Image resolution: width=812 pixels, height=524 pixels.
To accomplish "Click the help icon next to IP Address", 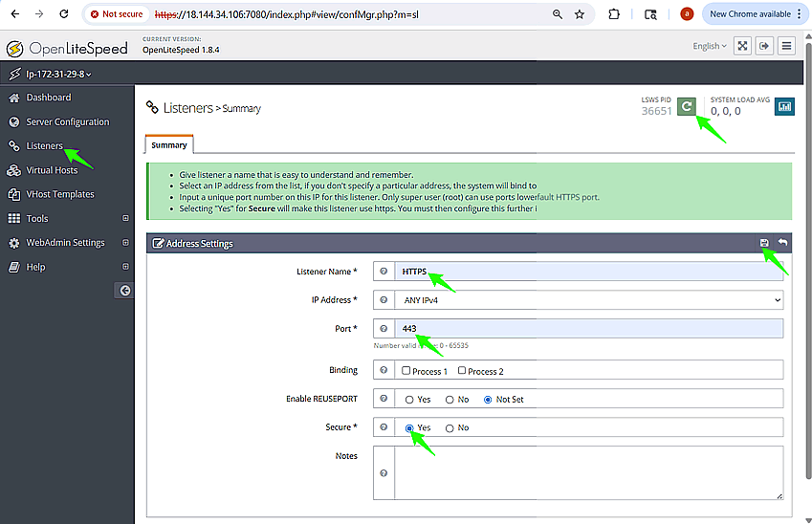I will pyautogui.click(x=384, y=300).
